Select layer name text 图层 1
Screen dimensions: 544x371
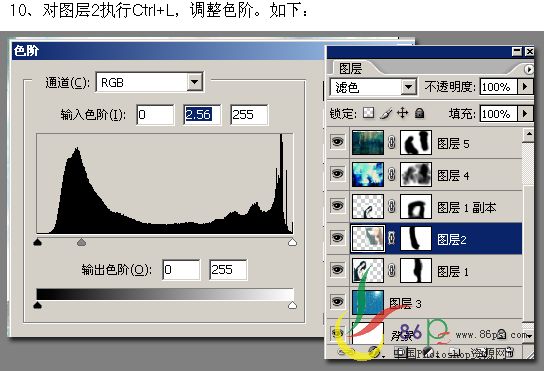tap(453, 271)
